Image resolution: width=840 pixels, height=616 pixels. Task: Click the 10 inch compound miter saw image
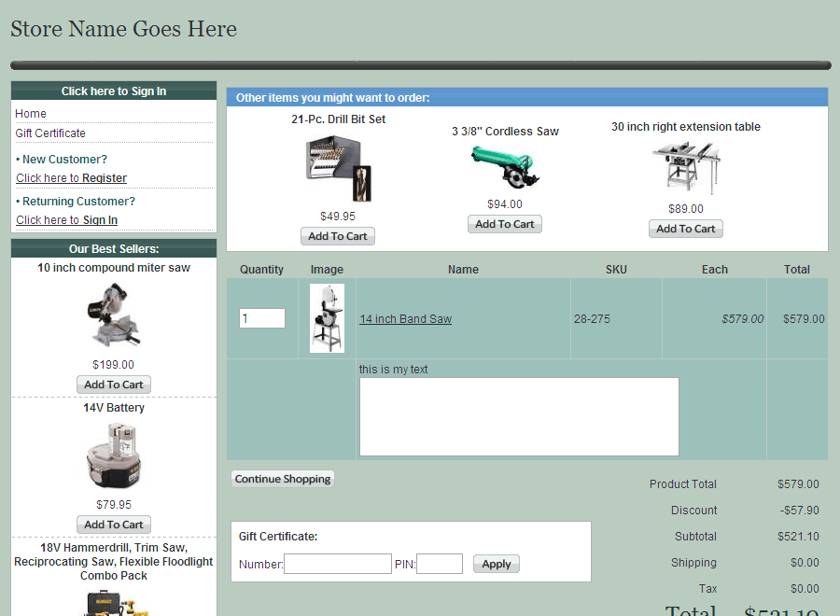(x=114, y=315)
